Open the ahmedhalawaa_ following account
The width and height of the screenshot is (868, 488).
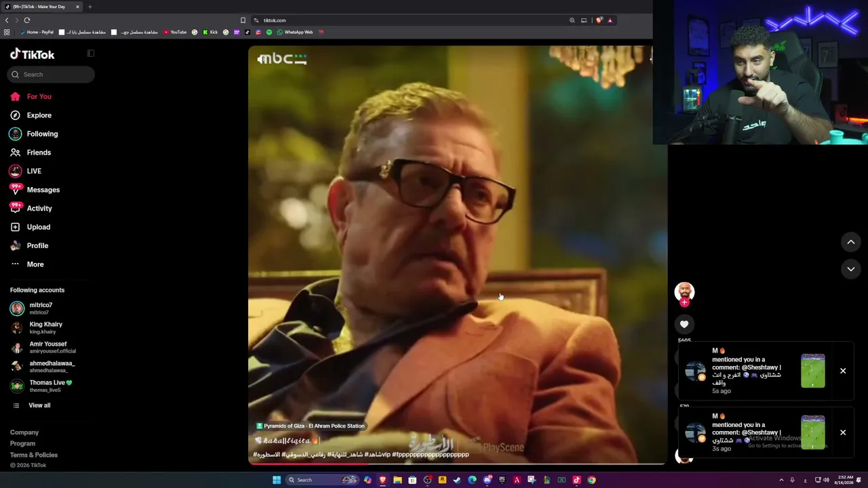43,367
